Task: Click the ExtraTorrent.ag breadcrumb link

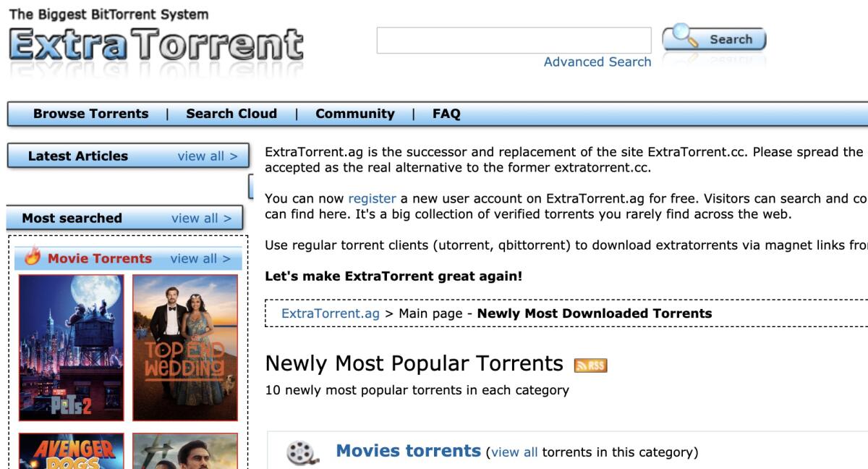Action: click(331, 313)
